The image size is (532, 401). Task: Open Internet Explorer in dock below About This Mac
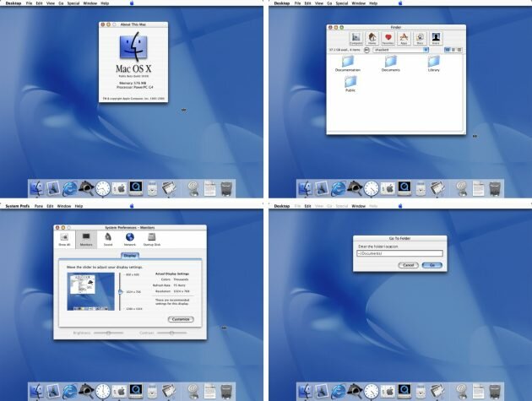tap(69, 189)
